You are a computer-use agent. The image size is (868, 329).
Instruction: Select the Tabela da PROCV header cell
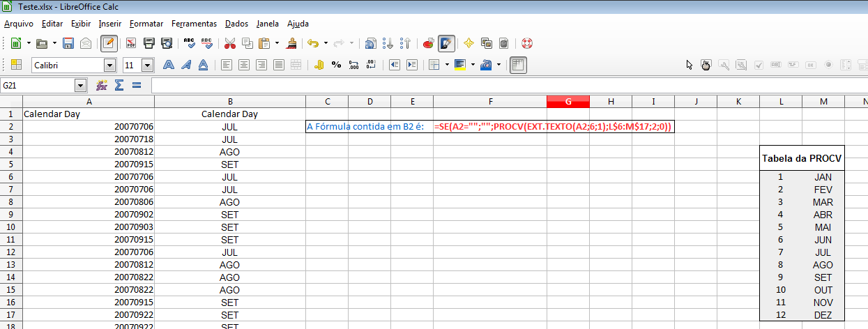pos(802,158)
